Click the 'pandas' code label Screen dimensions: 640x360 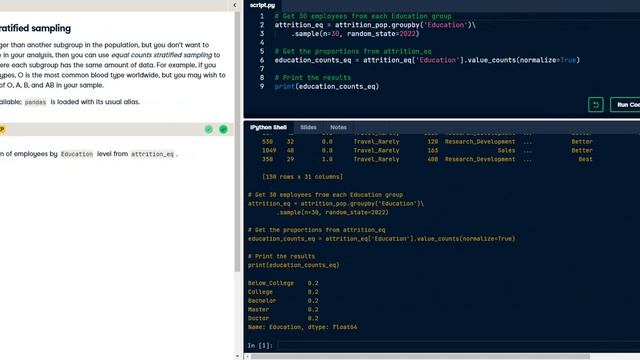tap(36, 102)
